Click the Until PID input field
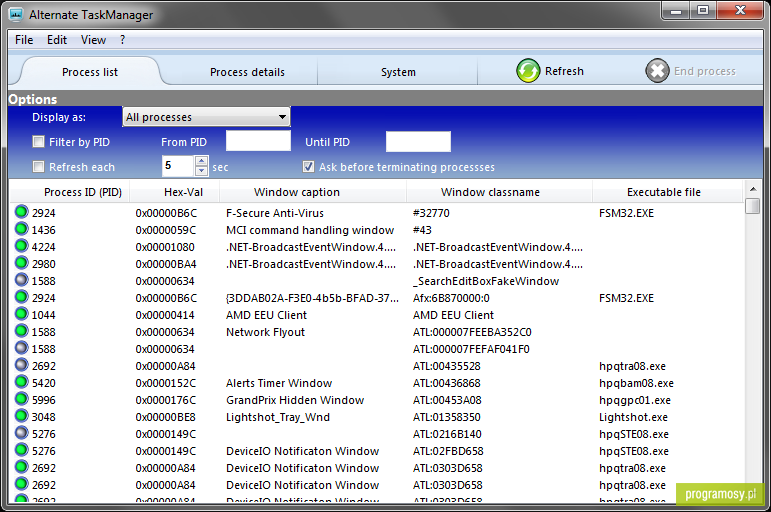Screen dimensions: 771x512 click(x=418, y=141)
